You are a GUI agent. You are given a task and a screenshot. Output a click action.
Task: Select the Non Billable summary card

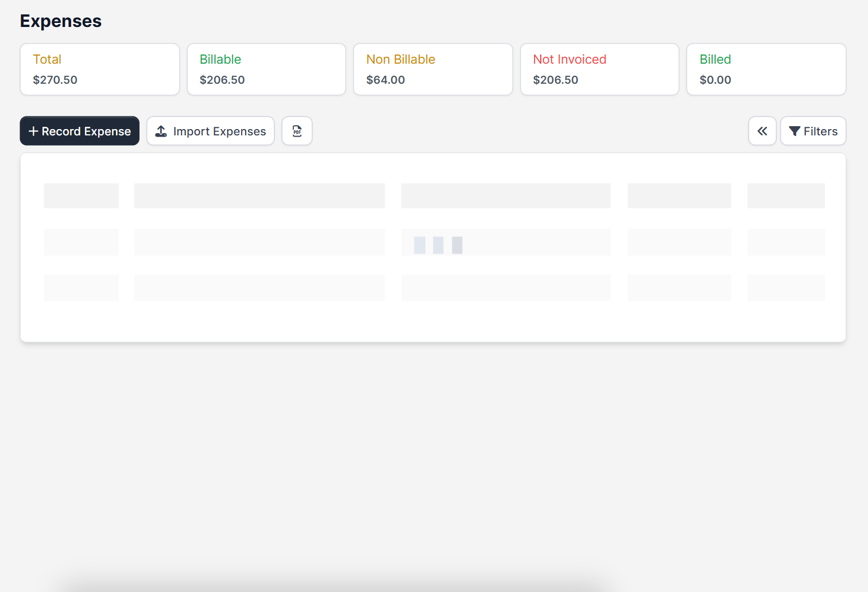(433, 69)
